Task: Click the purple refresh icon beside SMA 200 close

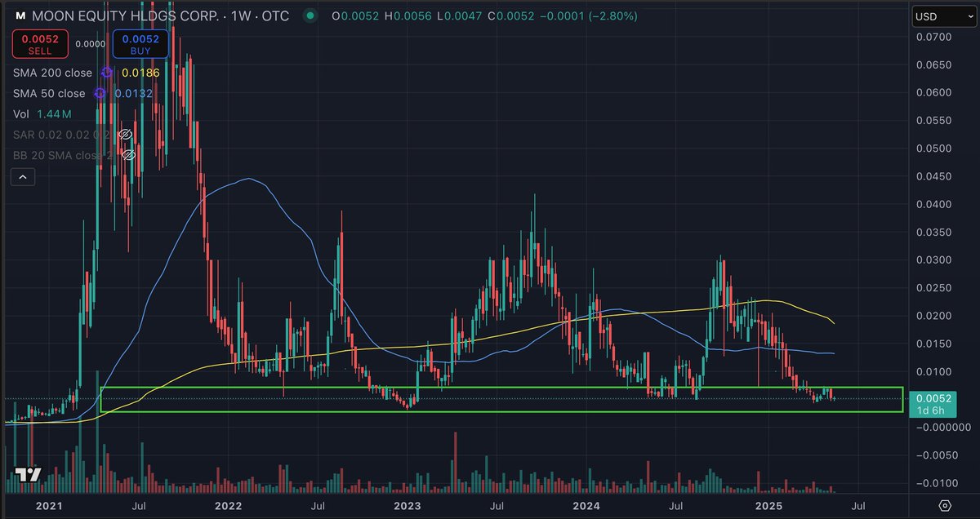Action: (x=105, y=73)
